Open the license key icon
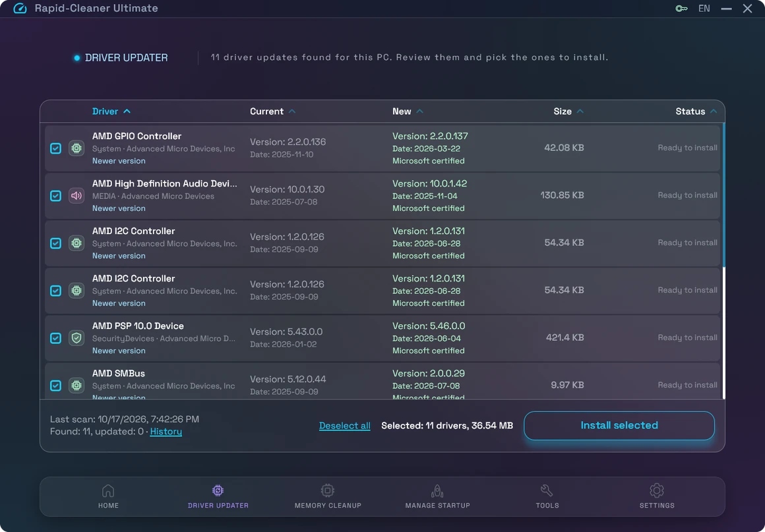Viewport: 765px width, 532px height. 681,9
